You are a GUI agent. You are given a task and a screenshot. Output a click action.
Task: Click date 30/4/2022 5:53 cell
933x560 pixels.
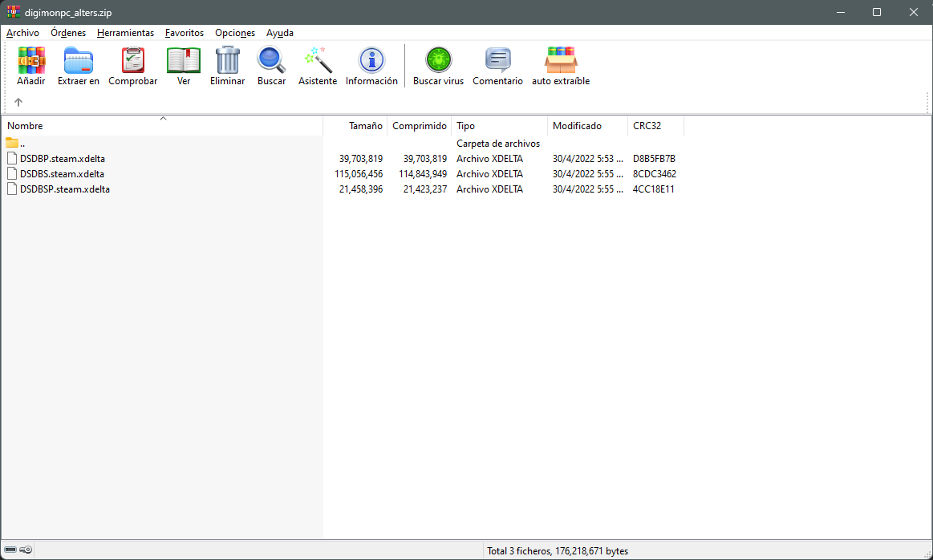coord(588,159)
